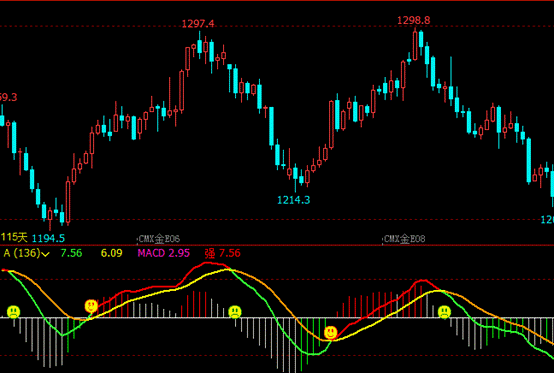The height and width of the screenshot is (373, 554).
Task: Select the yellow 6.09 signal line value
Action: pos(112,253)
